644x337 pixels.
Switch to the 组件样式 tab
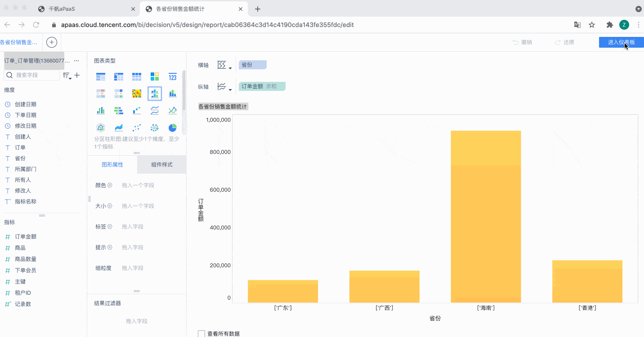coord(162,165)
